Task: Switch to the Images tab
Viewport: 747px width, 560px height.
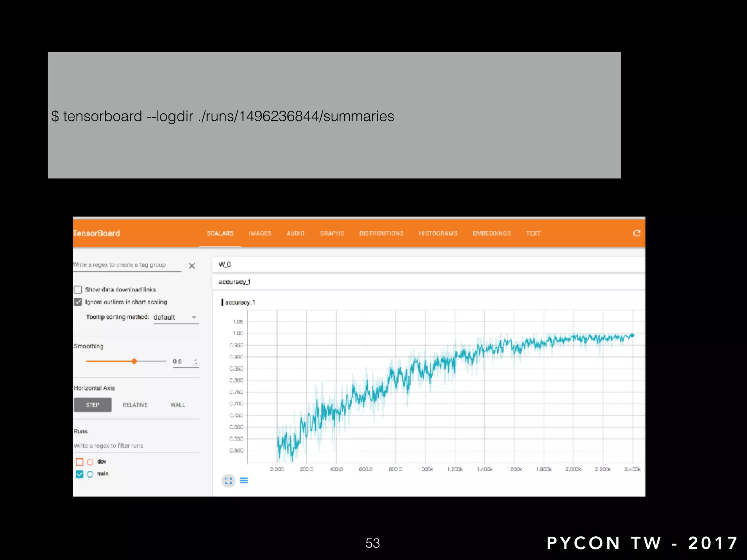Action: click(x=260, y=233)
